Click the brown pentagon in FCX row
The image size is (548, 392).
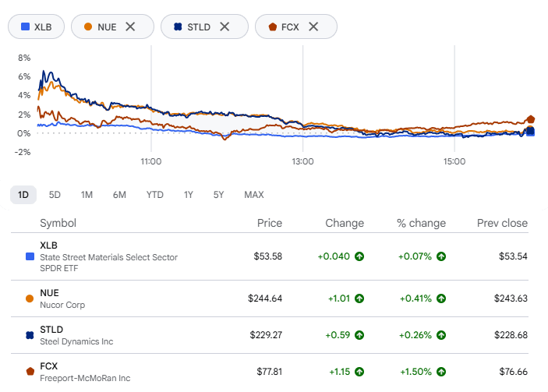(x=30, y=372)
